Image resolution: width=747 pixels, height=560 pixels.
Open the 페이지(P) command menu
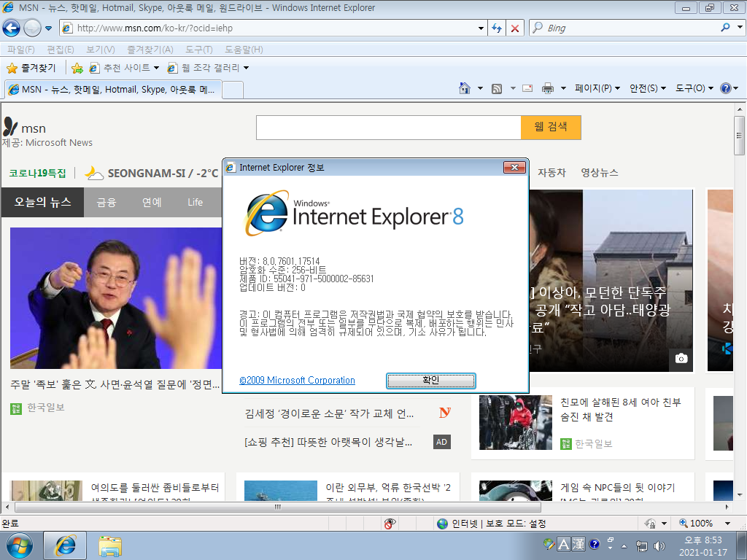[x=597, y=88]
